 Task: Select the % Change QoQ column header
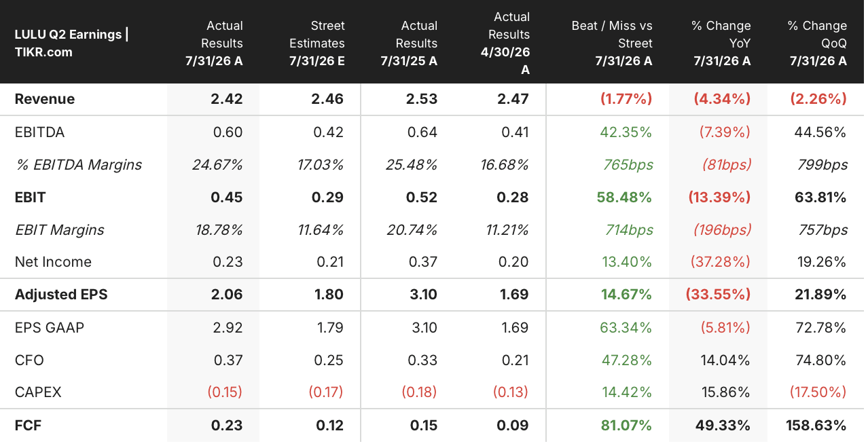click(818, 43)
